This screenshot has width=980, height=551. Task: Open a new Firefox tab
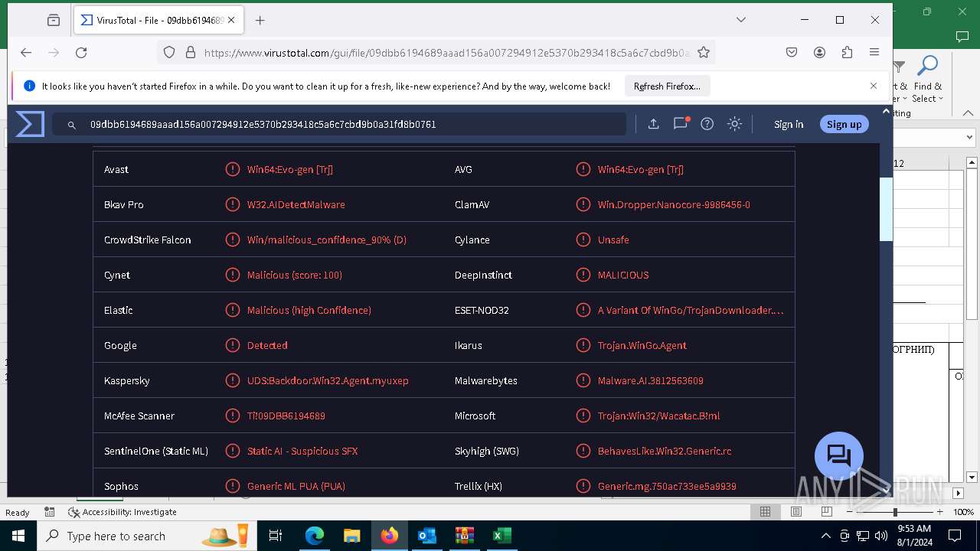pyautogui.click(x=260, y=21)
